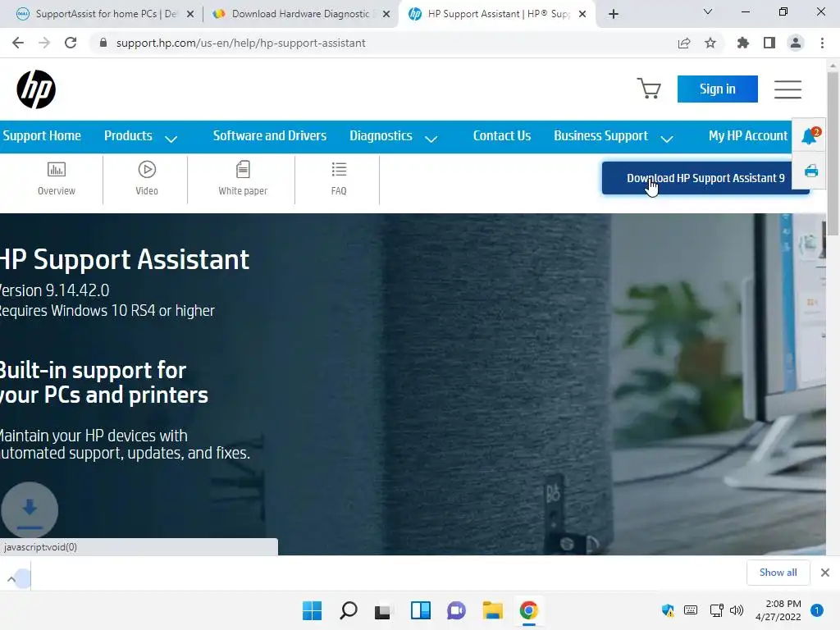Screen dimensions: 840x630
Task: Open the Video section
Action: (x=147, y=179)
